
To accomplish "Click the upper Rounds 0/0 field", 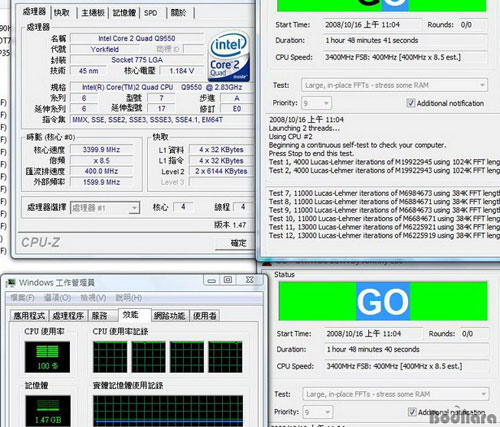I will pyautogui.click(x=473, y=25).
